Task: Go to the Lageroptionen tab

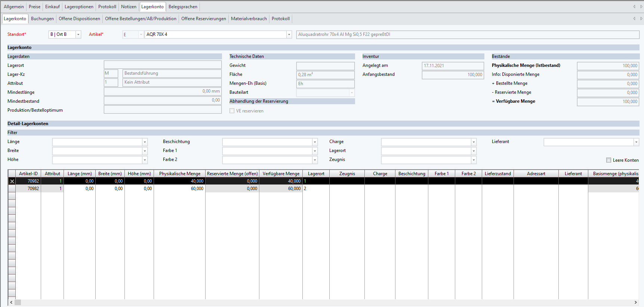Action: coord(79,7)
